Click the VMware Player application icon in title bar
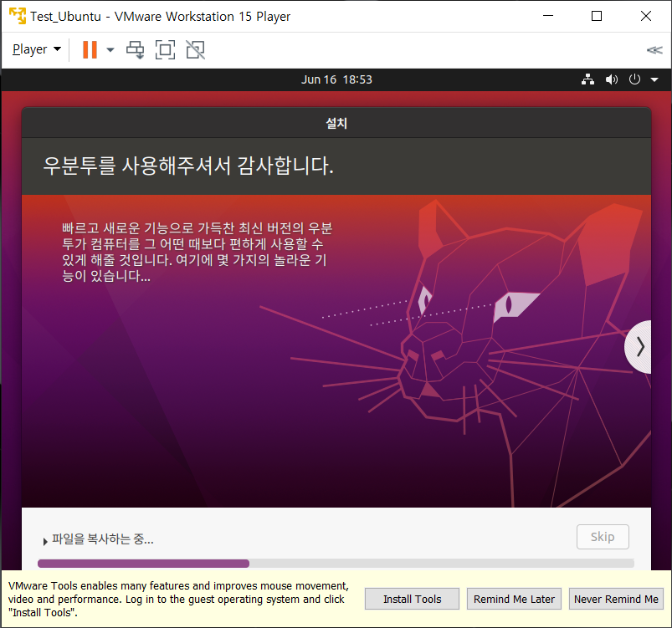Screen dimensions: 672x628 (x=18, y=16)
